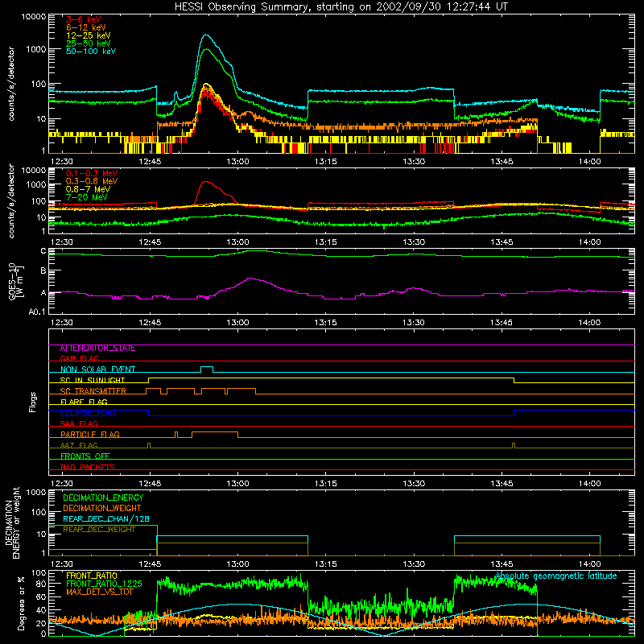
Task: Select the FLARE_FLAG label
Action: tap(84, 402)
